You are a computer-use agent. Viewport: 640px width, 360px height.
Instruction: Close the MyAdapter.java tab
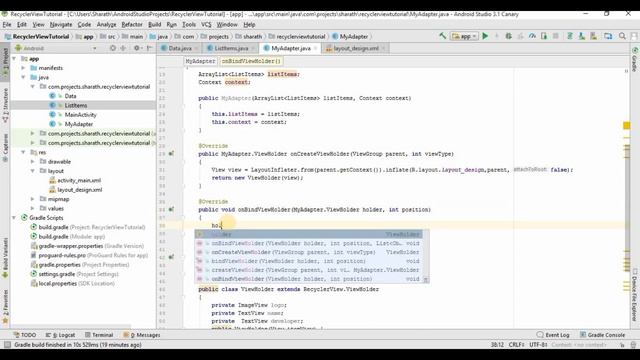point(316,49)
